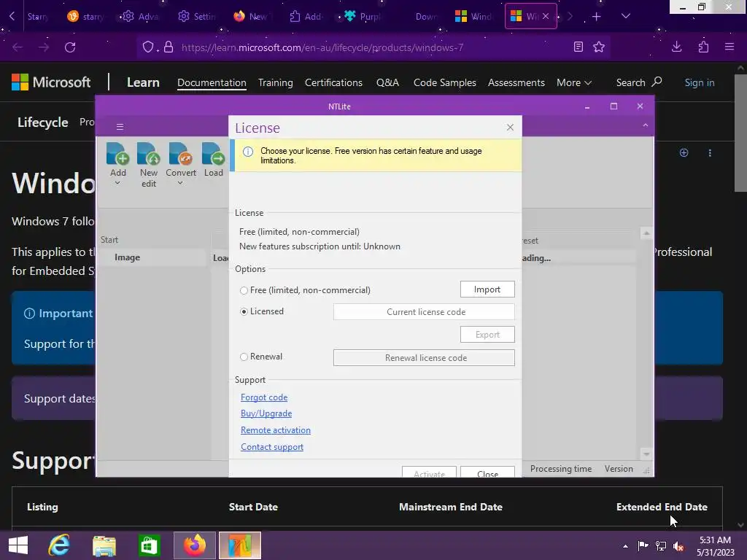
Task: Click the Microsoft logo
Action: tap(51, 82)
